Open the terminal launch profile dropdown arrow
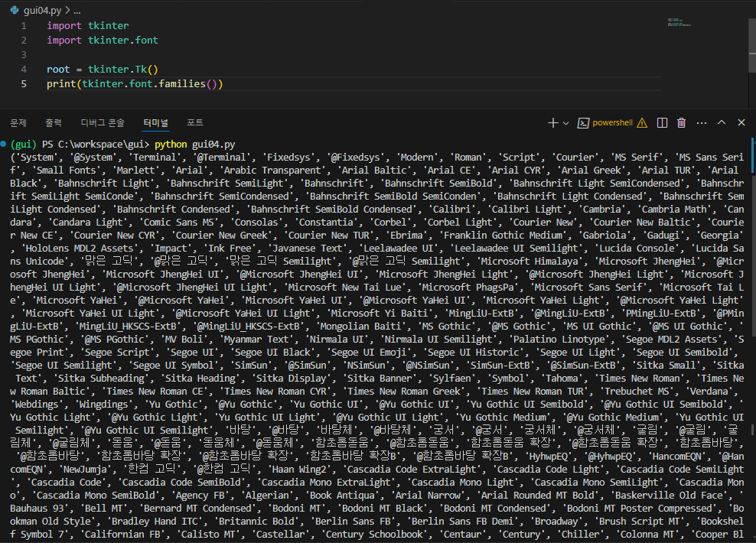 tap(566, 123)
